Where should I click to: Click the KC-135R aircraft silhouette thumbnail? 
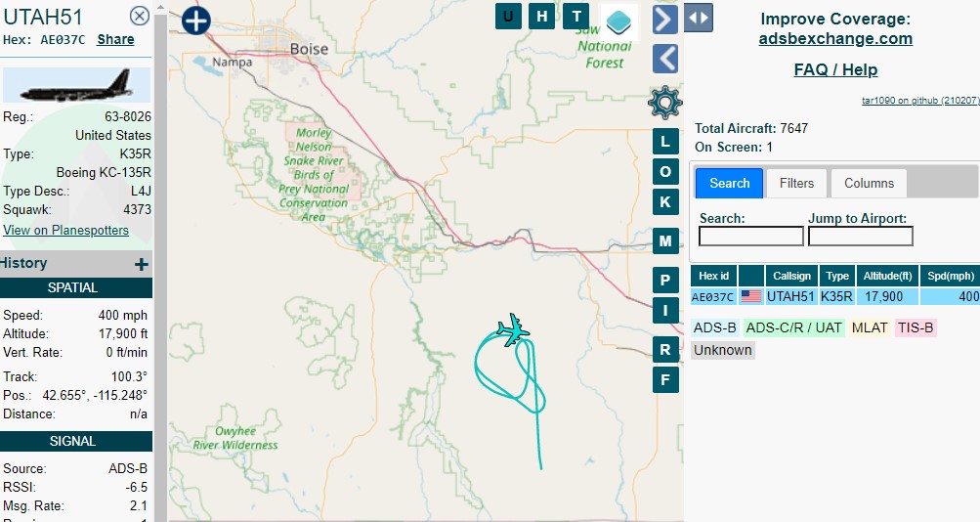[76, 85]
